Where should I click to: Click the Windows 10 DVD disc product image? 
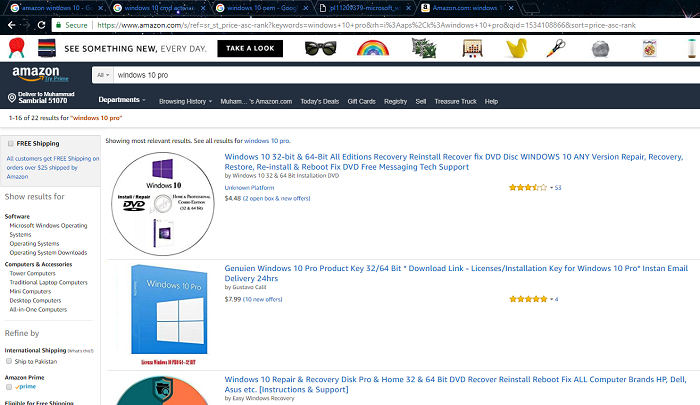[162, 204]
